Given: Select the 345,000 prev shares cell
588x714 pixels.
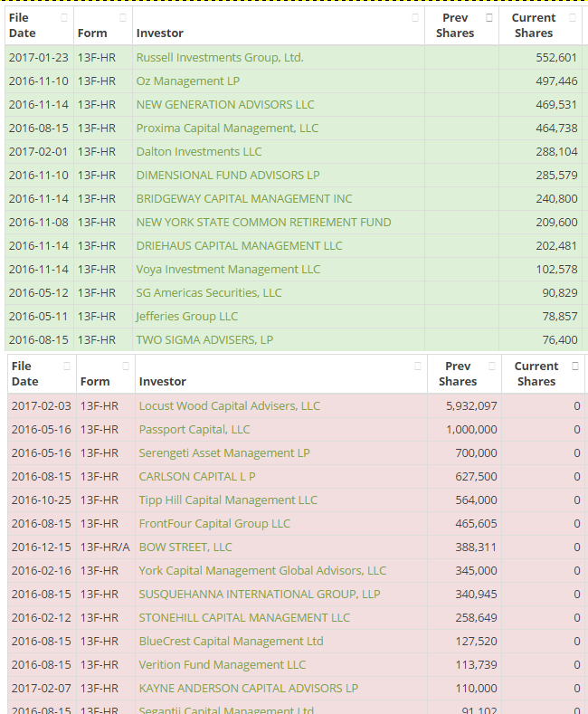Looking at the screenshot, I should (464, 570).
